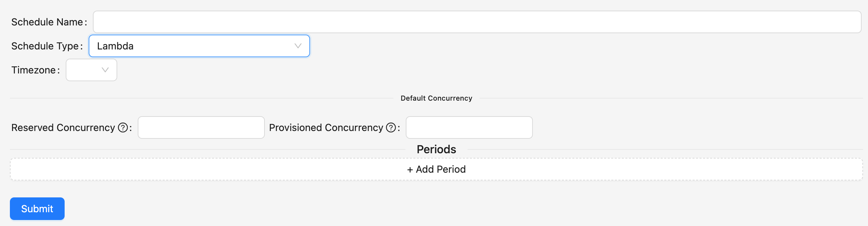Viewport: 868px width, 226px height.
Task: Click the selected Lambda value text
Action: click(115, 46)
